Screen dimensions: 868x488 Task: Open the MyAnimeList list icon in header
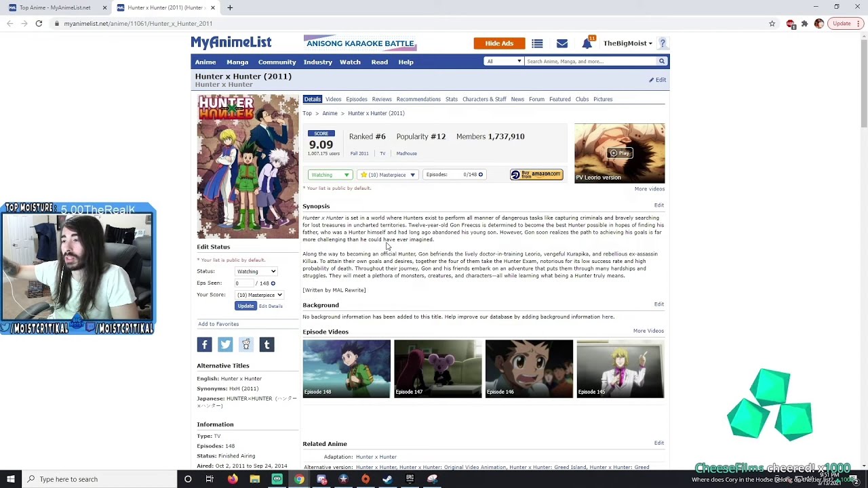point(537,43)
